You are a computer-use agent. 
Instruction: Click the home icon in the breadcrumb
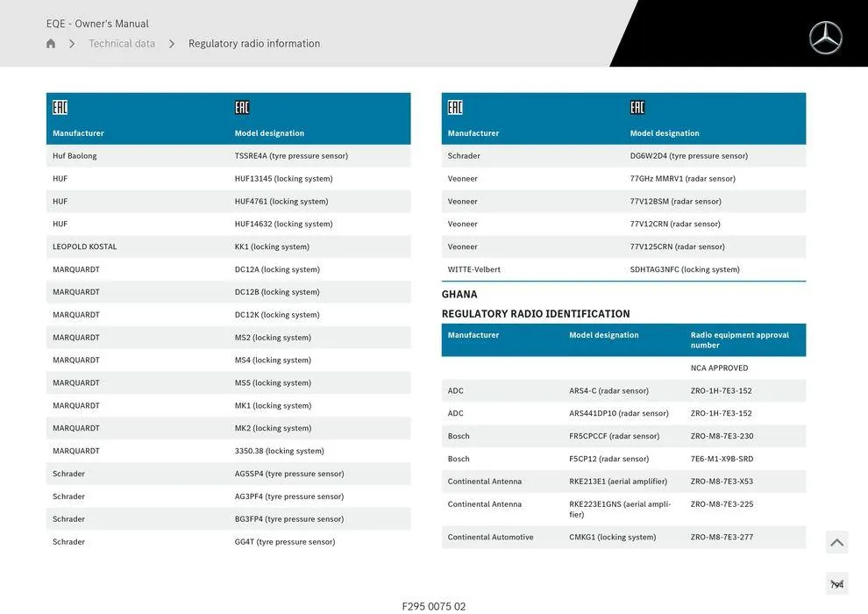51,44
